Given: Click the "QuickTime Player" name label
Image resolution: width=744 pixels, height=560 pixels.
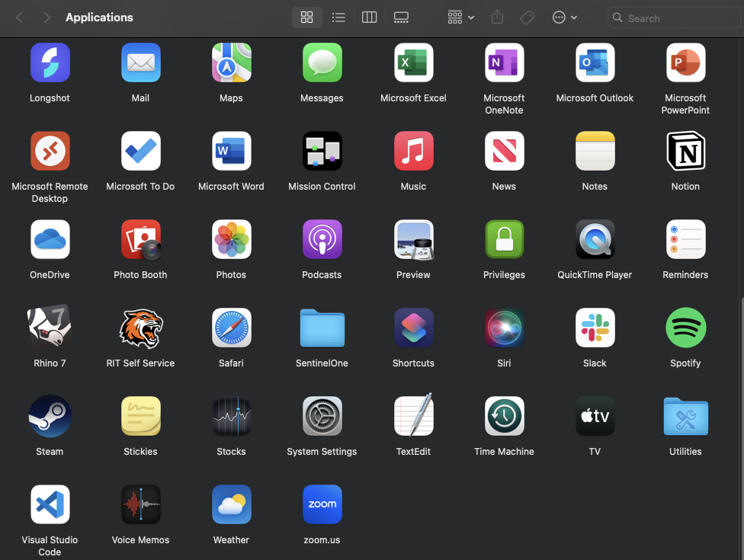Looking at the screenshot, I should click(x=595, y=275).
